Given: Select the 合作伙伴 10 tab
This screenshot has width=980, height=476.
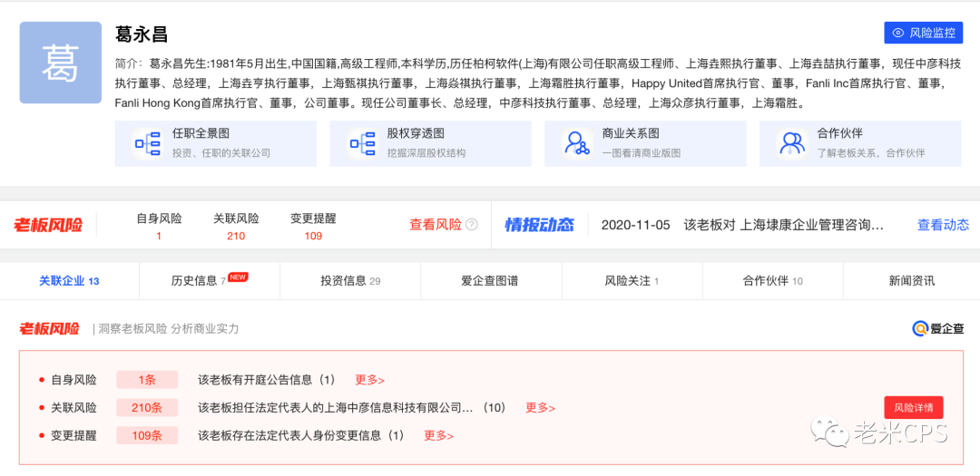Looking at the screenshot, I should [x=772, y=281].
